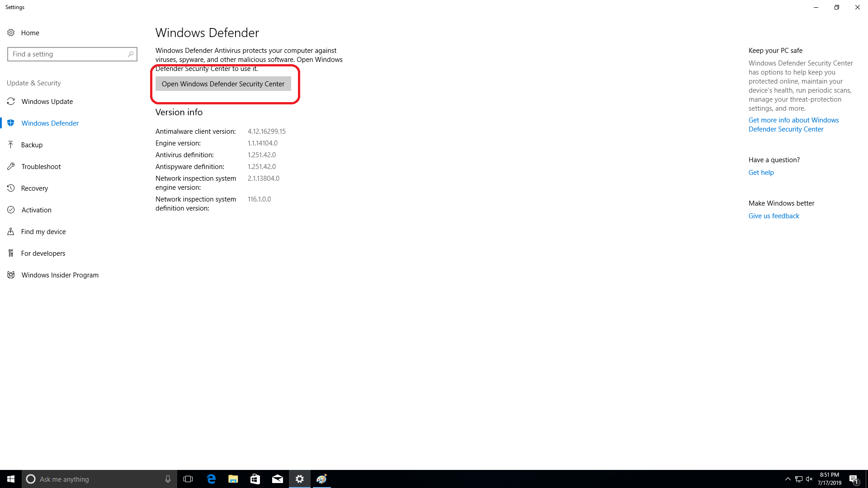Click the For developers tools icon
The width and height of the screenshot is (868, 488).
[x=11, y=253]
